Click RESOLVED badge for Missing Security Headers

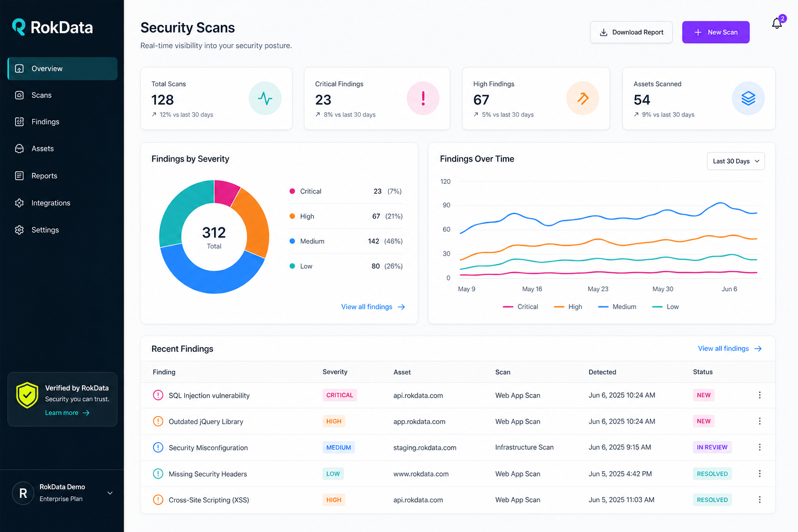[712, 474]
